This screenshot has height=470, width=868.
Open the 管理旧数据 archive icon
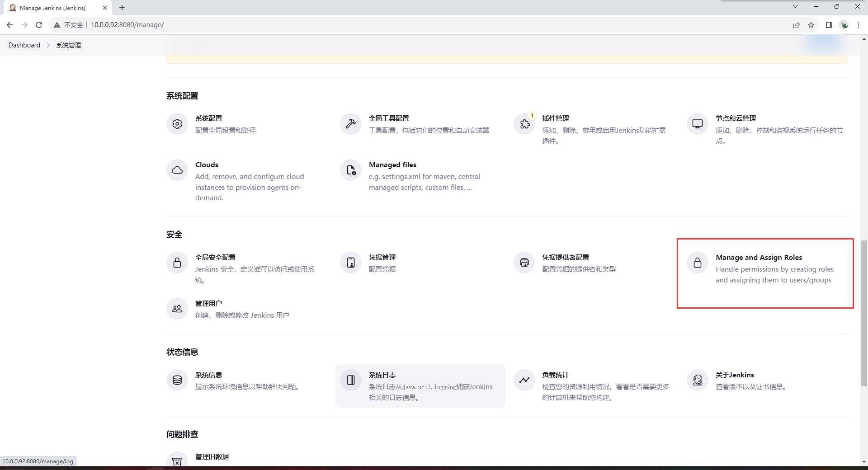[x=177, y=460]
